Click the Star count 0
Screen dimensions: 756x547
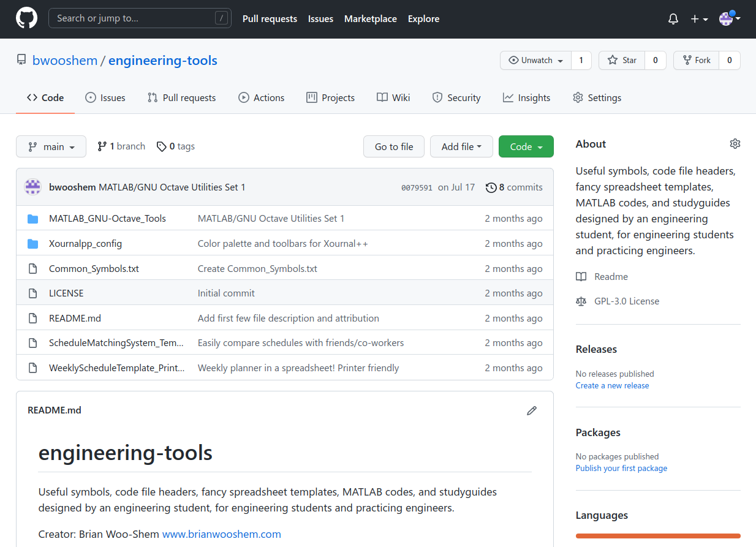656,60
